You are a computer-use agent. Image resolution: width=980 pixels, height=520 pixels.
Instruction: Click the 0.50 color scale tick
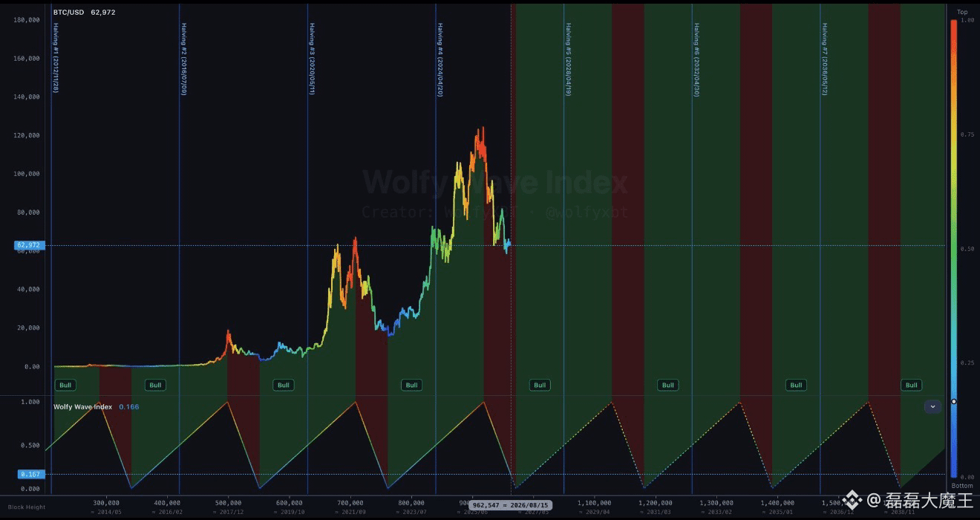pos(967,249)
